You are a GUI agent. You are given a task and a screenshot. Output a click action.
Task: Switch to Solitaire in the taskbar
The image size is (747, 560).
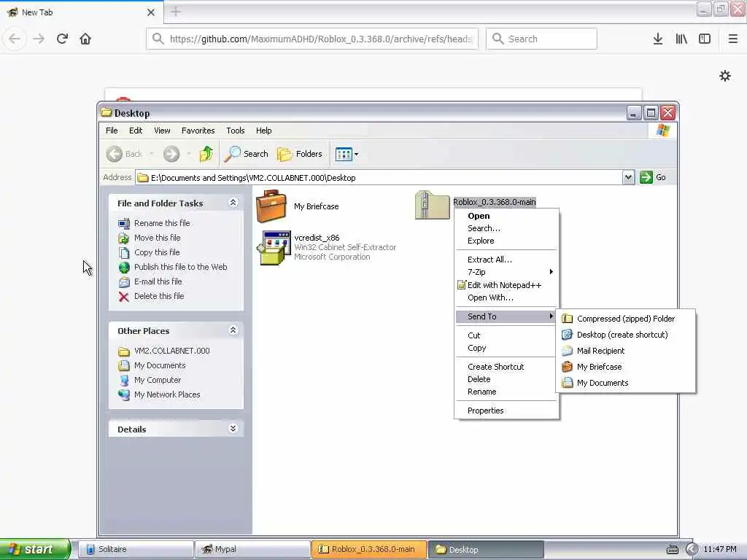click(135, 549)
